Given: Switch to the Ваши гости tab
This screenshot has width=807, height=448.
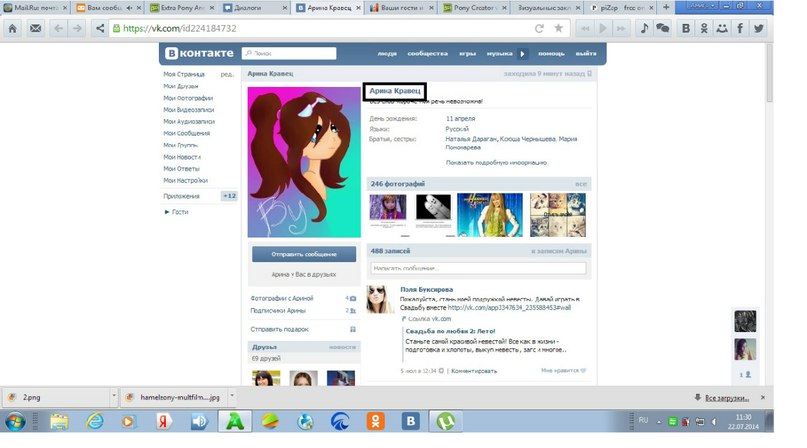Looking at the screenshot, I should (401, 8).
